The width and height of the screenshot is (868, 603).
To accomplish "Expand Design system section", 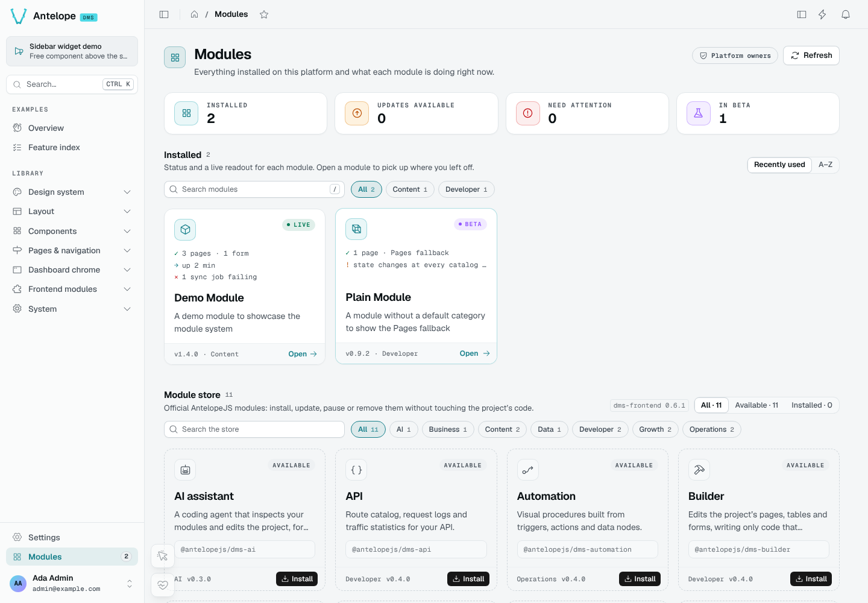I will pos(72,192).
